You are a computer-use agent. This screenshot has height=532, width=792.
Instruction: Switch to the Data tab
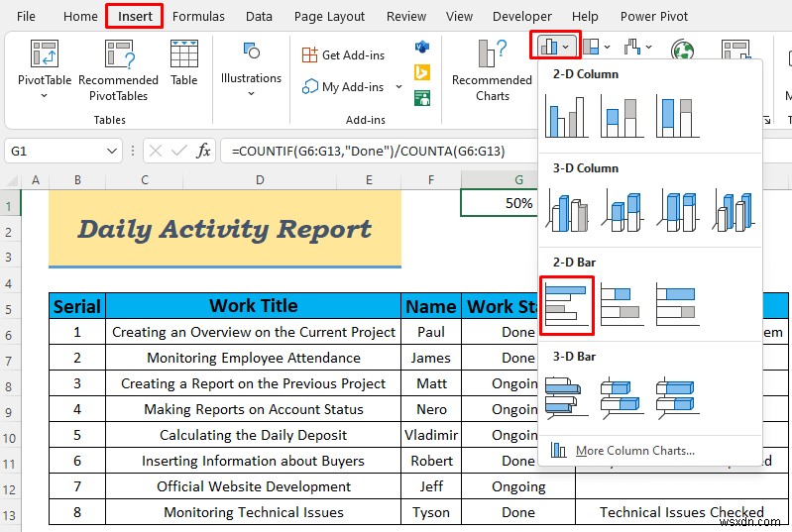259,16
